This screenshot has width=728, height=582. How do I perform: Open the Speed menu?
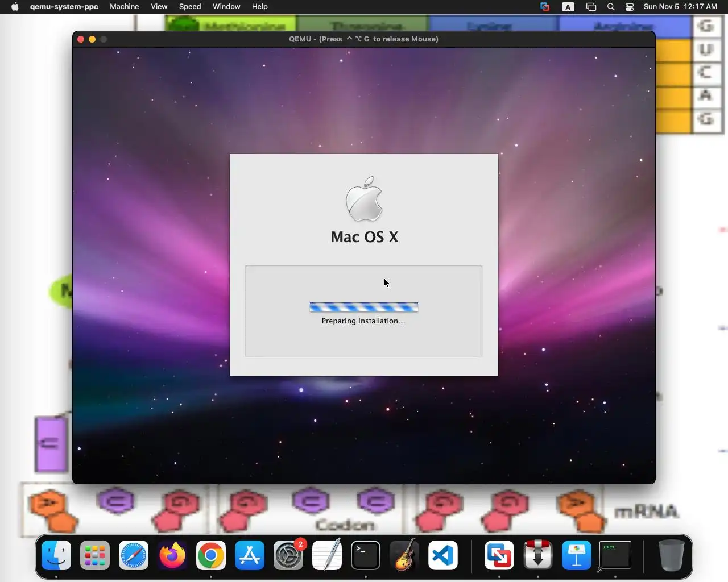190,7
